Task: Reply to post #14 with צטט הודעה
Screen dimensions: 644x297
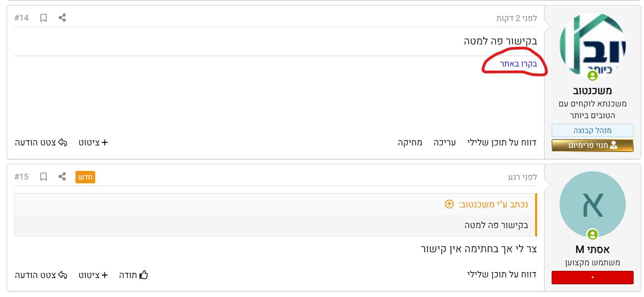Action: 41,143
